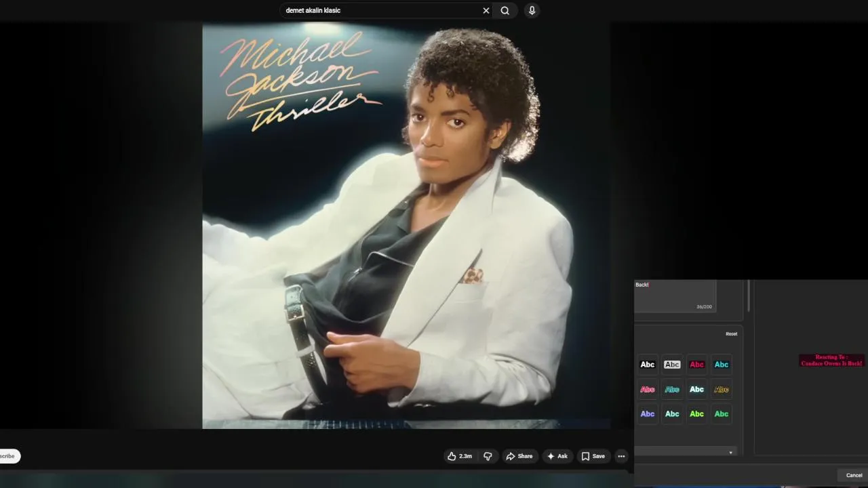Choose the purple Abc style preset
The image size is (868, 488).
[x=648, y=413]
